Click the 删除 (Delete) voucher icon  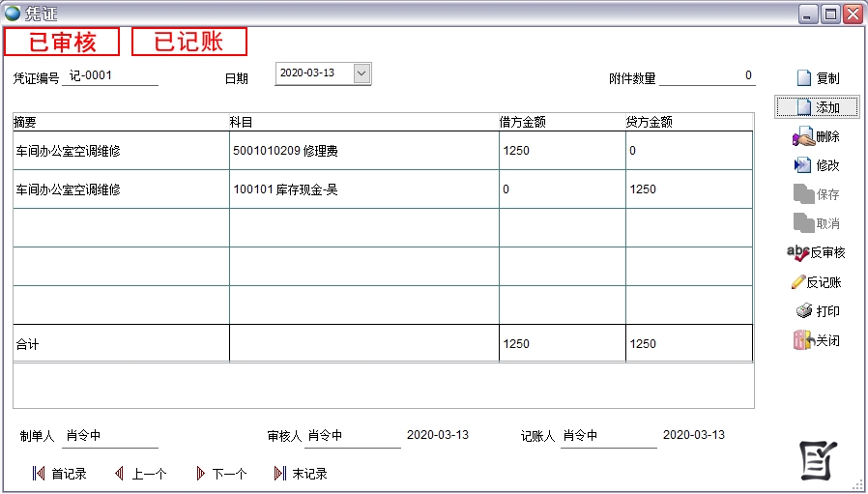803,137
